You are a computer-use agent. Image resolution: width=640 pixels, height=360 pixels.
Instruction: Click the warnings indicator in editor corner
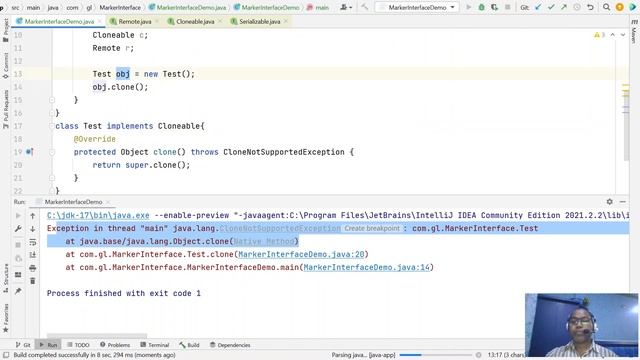click(599, 35)
